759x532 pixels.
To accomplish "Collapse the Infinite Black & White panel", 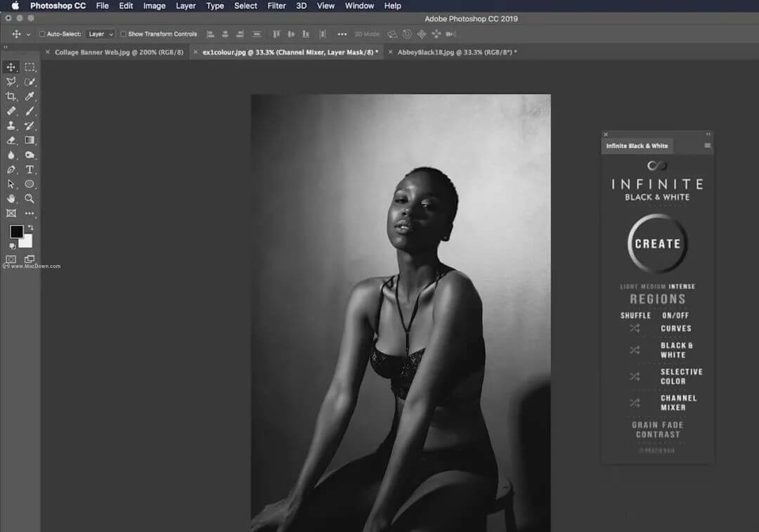I will point(708,134).
